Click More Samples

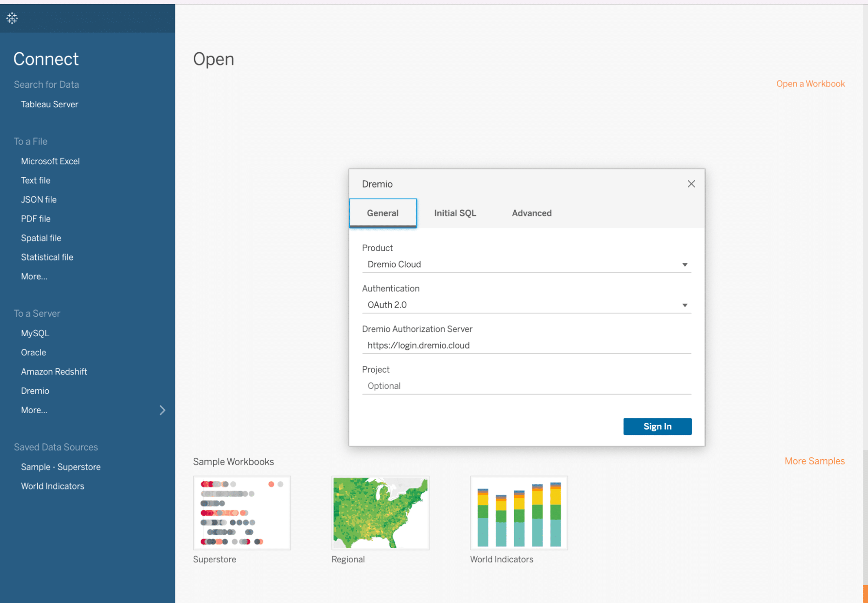pos(814,461)
